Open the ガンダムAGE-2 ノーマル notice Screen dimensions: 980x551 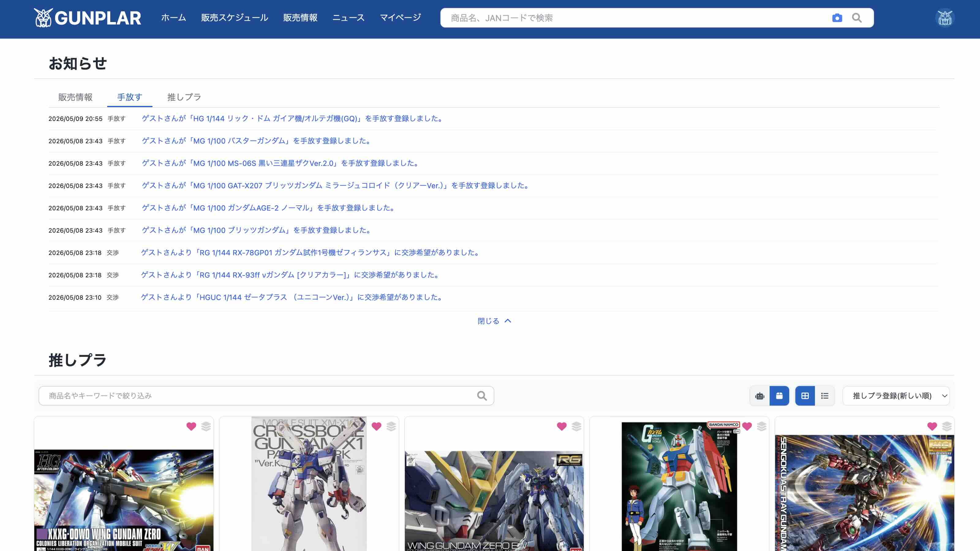tap(269, 208)
